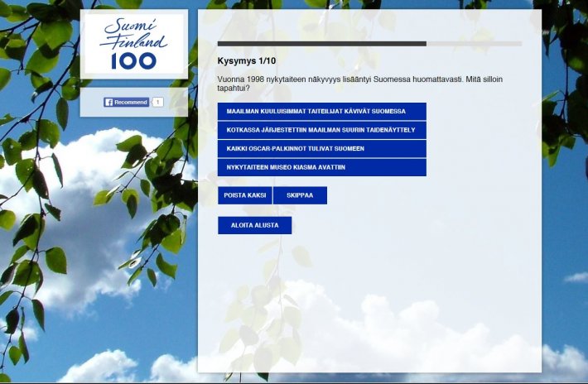Select answer 'Maailman kuuluisimmat taiteilijat kävivät Suomessa'
This screenshot has width=588, height=384.
pyautogui.click(x=321, y=111)
